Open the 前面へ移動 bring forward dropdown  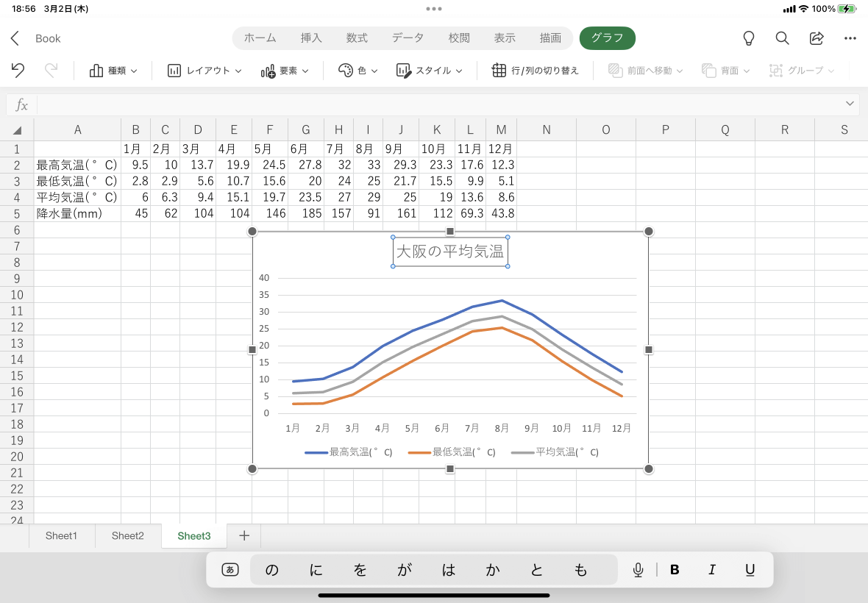point(645,71)
